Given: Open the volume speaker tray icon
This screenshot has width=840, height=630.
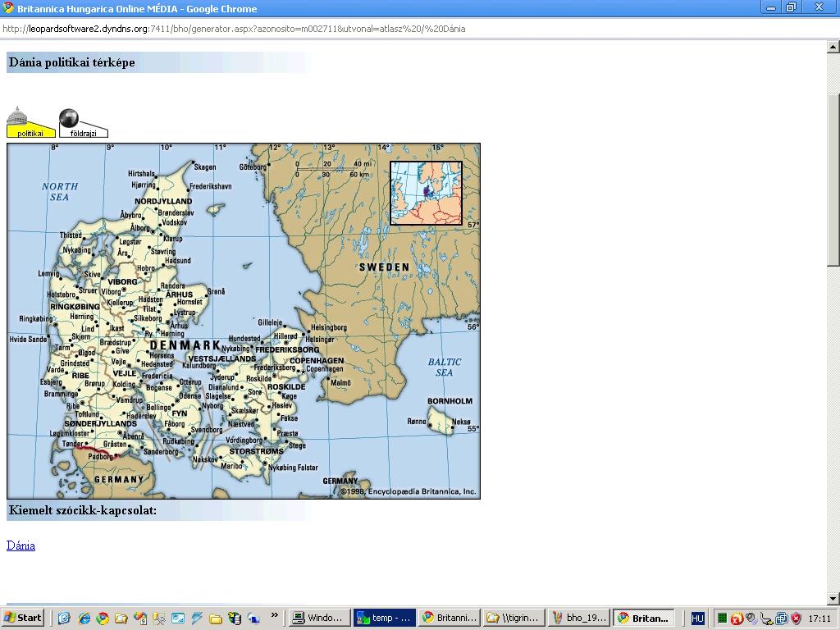Looking at the screenshot, I should (x=751, y=619).
